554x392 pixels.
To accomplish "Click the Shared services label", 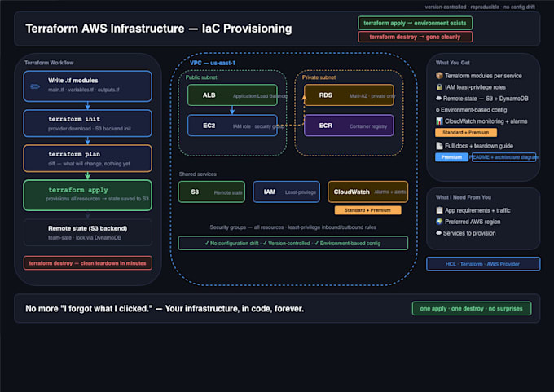I will [197, 174].
